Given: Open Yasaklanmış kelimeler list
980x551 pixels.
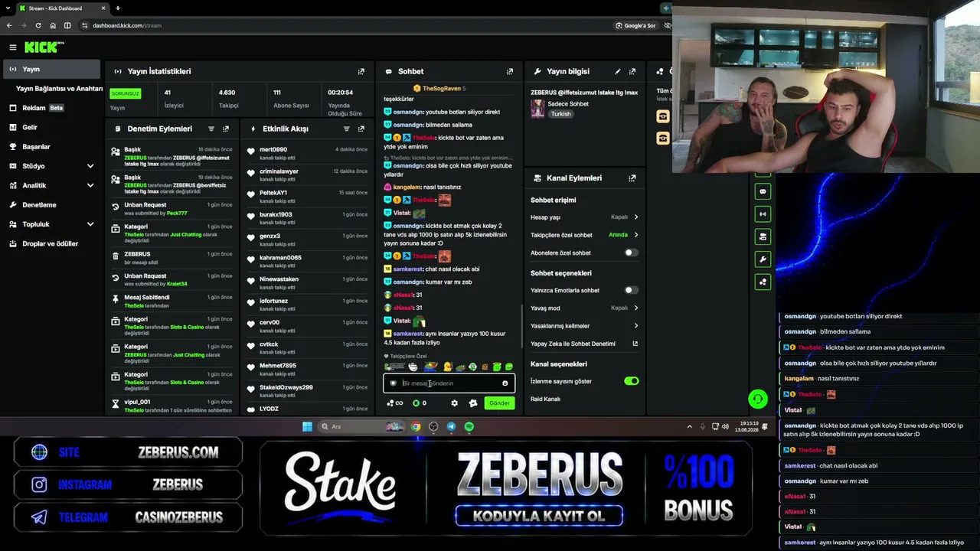Looking at the screenshot, I should pyautogui.click(x=584, y=326).
